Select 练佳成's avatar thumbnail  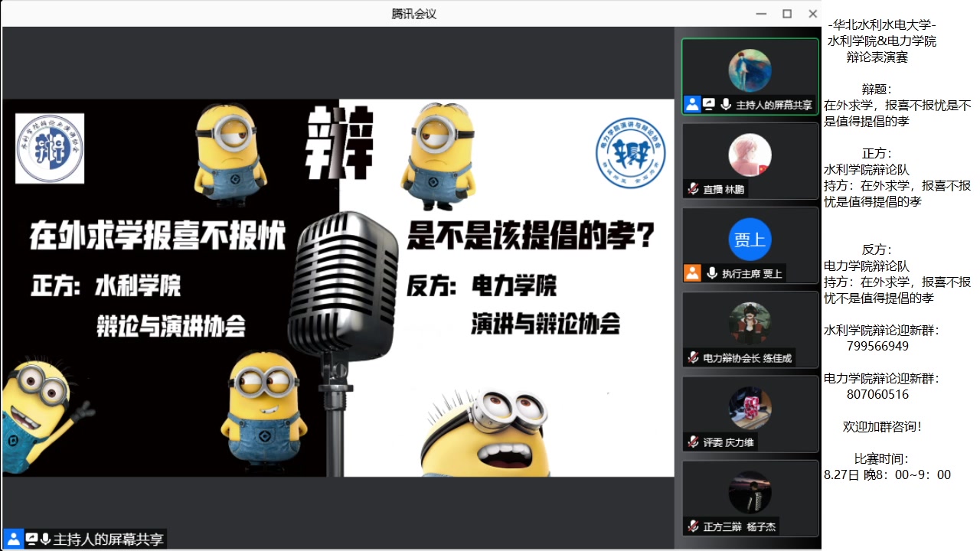[x=750, y=323]
